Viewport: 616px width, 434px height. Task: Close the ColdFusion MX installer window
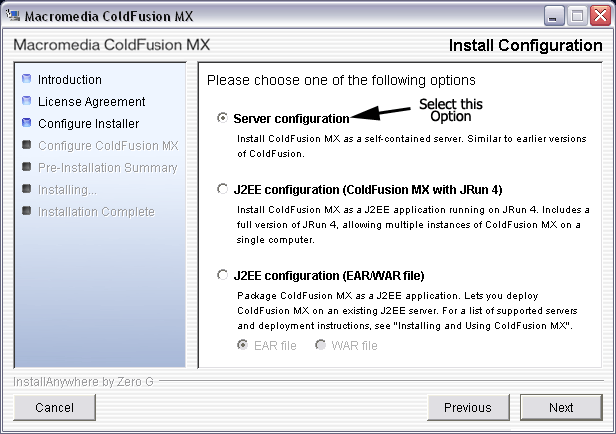click(x=600, y=15)
